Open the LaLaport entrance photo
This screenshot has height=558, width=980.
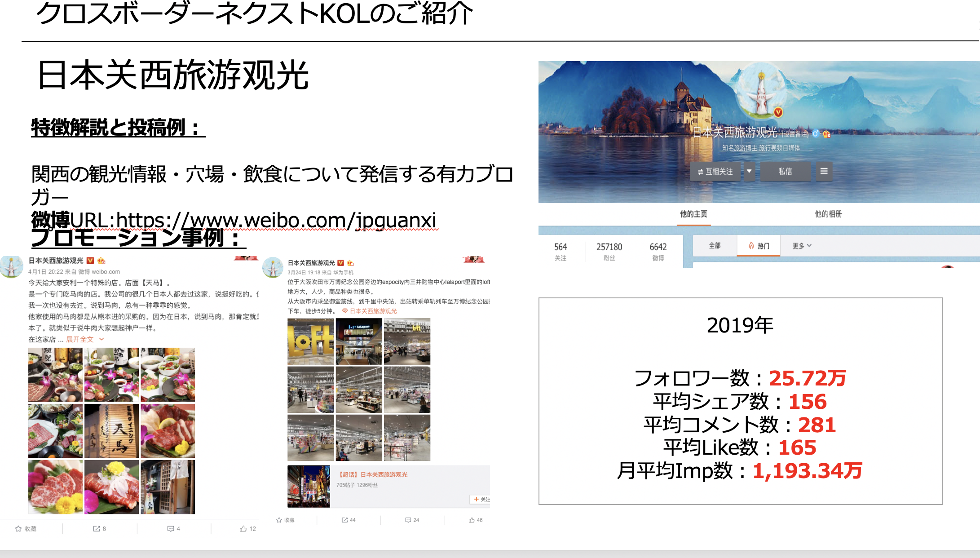pyautogui.click(x=359, y=341)
